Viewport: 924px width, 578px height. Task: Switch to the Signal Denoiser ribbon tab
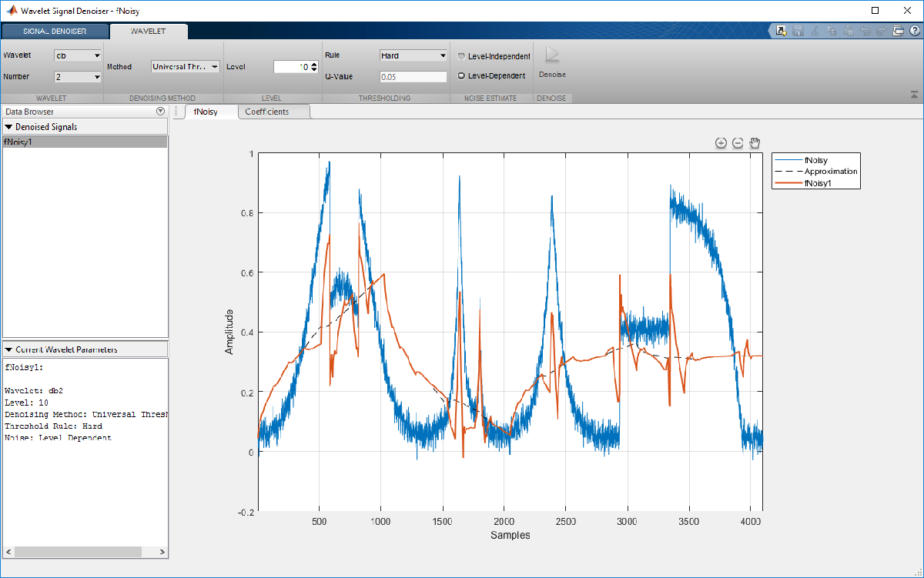(55, 32)
